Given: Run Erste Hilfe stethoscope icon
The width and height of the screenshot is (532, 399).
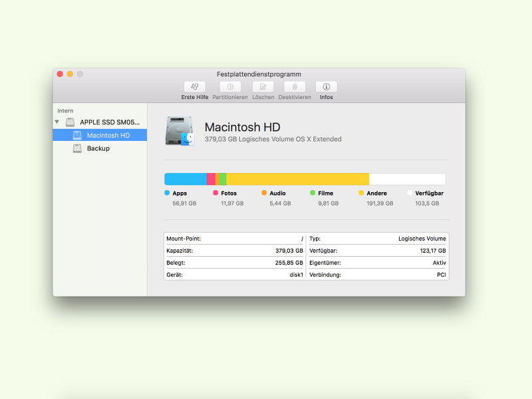Looking at the screenshot, I should 194,87.
